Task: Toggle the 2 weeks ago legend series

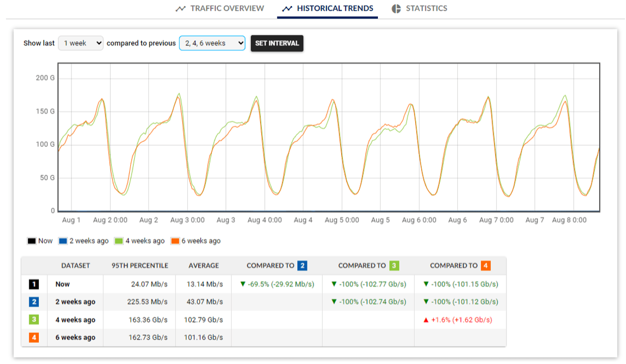Action: pos(84,241)
